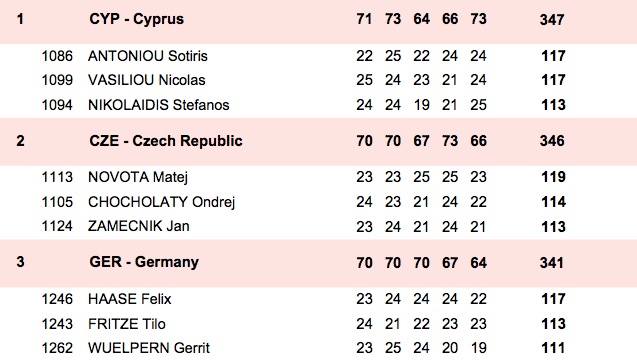
Task: Click athlete name ANTONIOU Sotiris
Action: click(147, 56)
